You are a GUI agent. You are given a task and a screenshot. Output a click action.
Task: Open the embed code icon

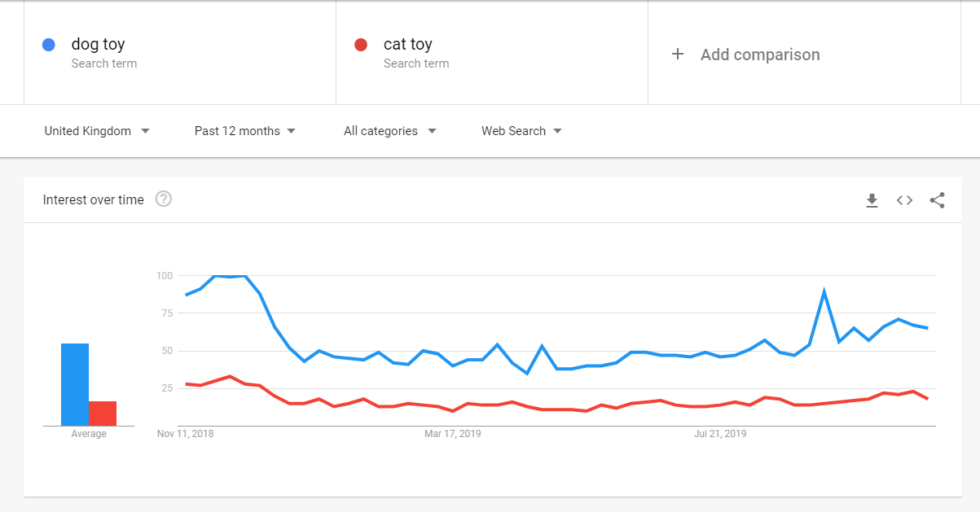pos(904,200)
